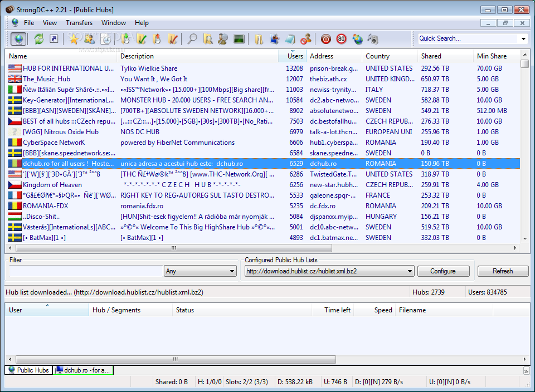The width and height of the screenshot is (535, 392).
Task: Click the Open File List yellow folder icon
Action: click(259, 39)
